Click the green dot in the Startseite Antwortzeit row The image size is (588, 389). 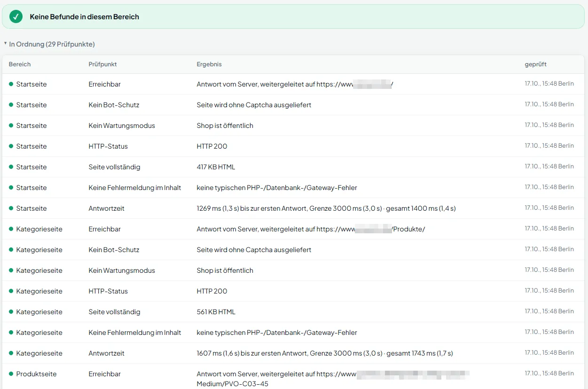11,208
